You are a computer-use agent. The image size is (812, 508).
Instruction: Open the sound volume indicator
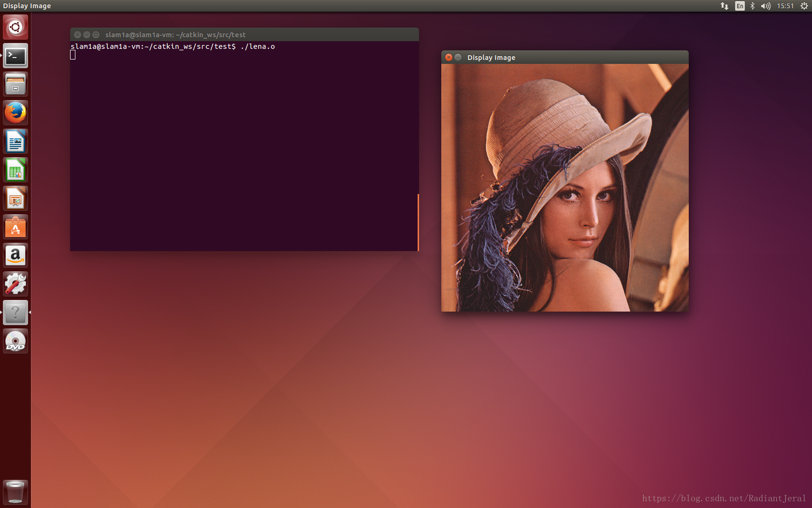tap(766, 6)
